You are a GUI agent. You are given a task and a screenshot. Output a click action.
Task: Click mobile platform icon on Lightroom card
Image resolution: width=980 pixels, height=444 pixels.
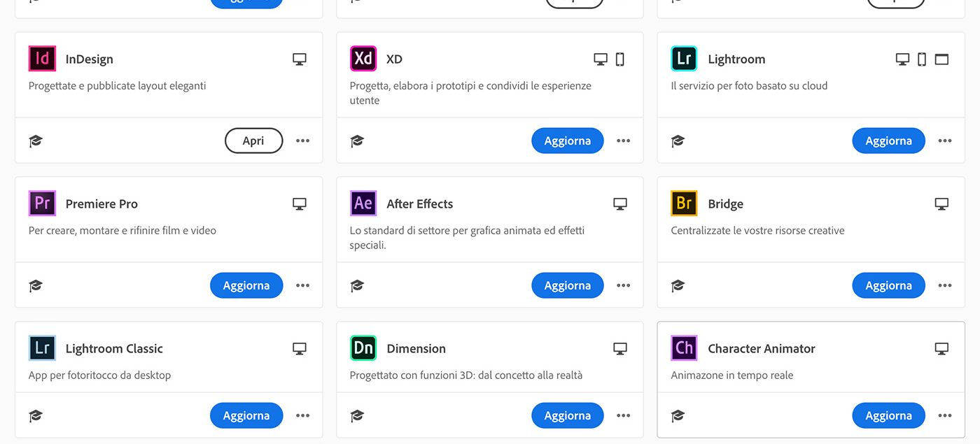click(922, 59)
